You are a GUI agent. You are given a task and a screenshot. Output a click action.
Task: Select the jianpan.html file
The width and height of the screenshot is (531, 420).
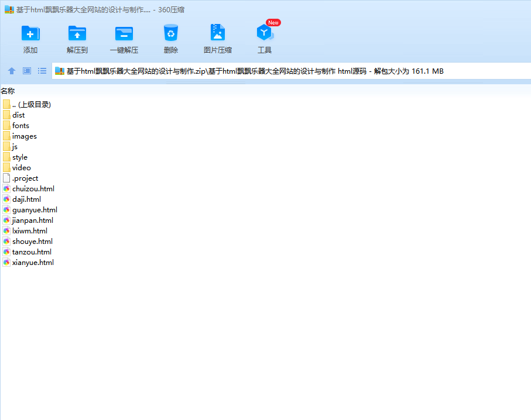click(x=28, y=221)
